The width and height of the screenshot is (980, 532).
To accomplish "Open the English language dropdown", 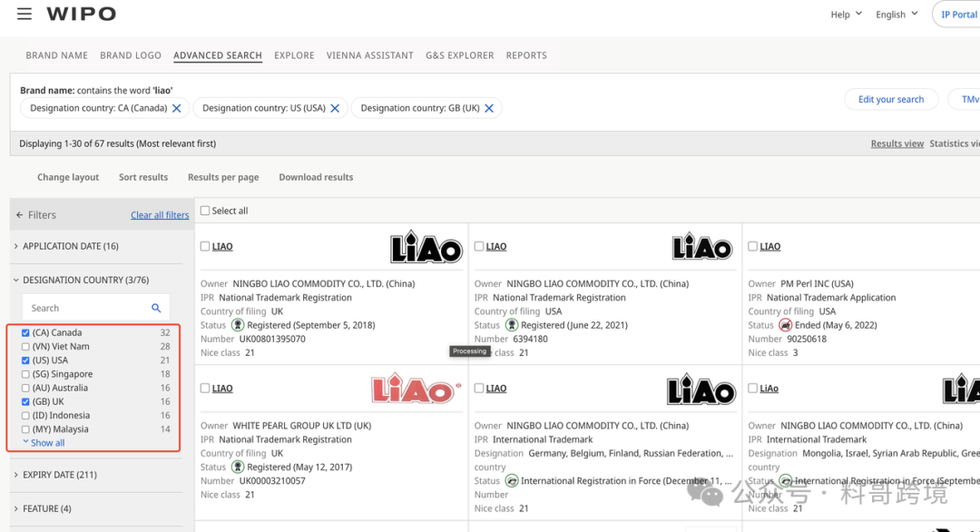I will point(897,14).
